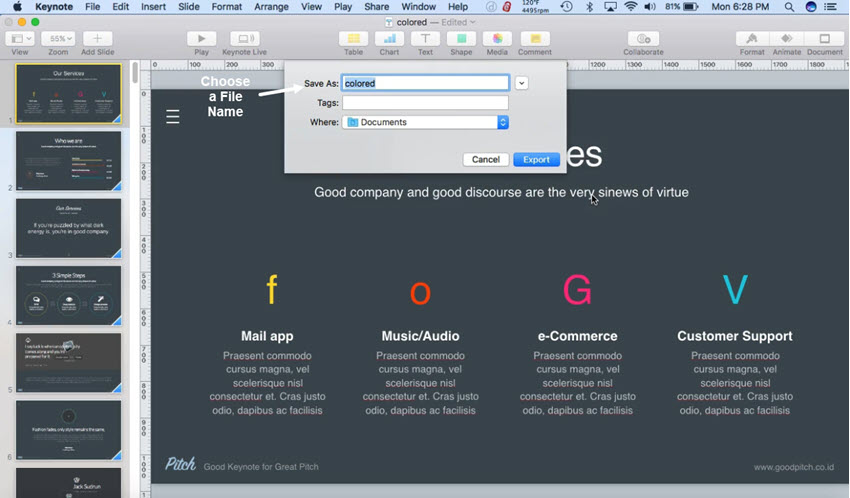Click the Collaborate toolbar icon
850x498 pixels.
tap(643, 38)
